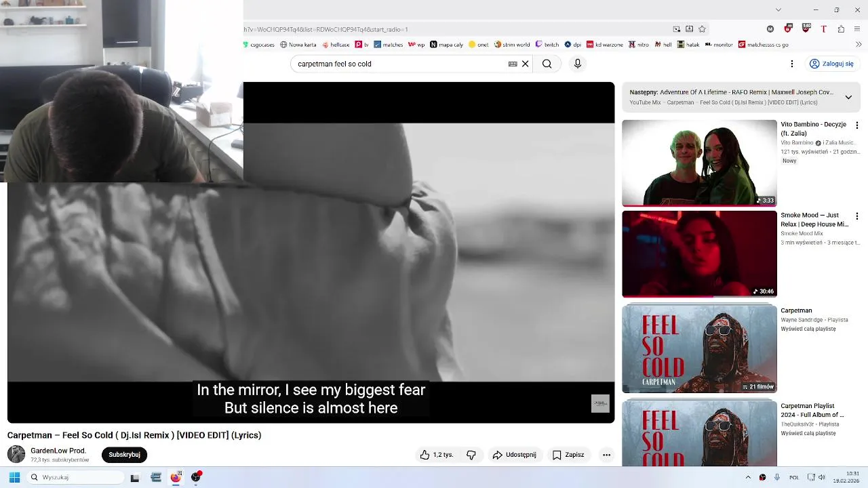The height and width of the screenshot is (488, 868).
Task: Open Firefox from the taskbar
Action: 176,477
